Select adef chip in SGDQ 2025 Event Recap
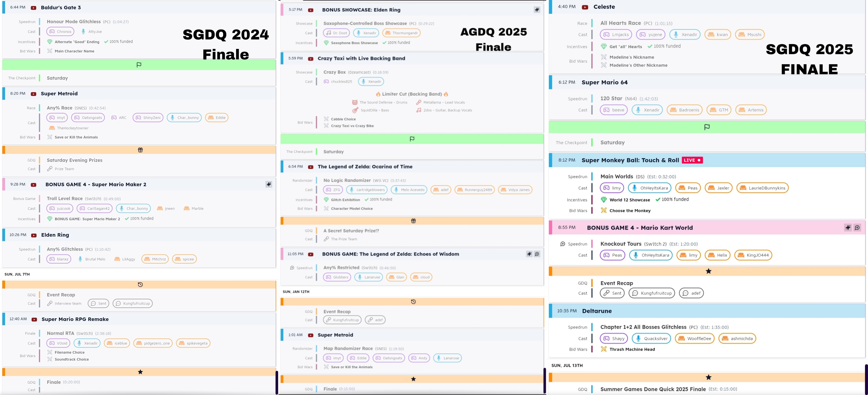868x395 pixels. tap(691, 293)
